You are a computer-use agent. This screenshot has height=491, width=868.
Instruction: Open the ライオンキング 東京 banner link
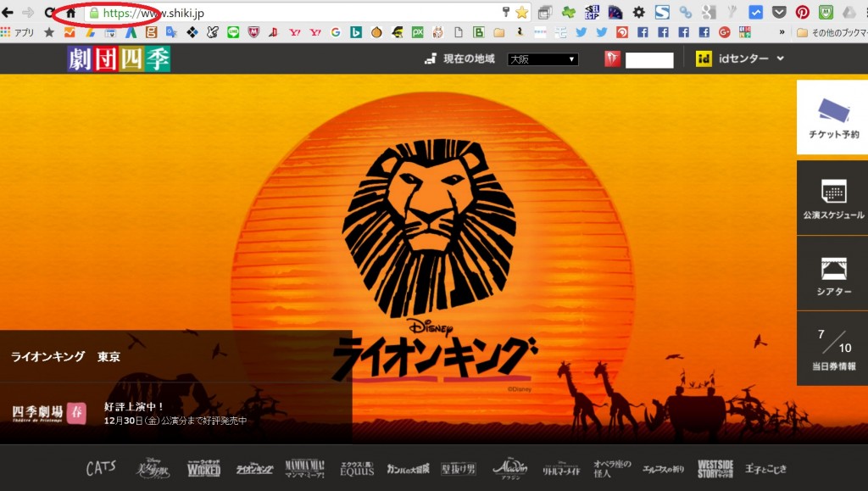[66, 356]
